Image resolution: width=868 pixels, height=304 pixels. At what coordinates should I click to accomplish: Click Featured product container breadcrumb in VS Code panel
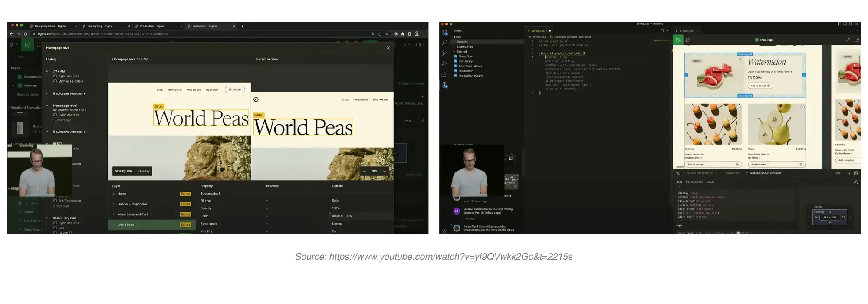coord(763,173)
